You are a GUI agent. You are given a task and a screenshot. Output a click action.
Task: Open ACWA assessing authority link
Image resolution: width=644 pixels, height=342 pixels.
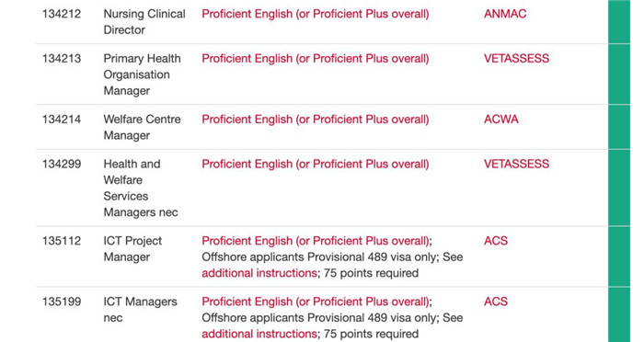coord(501,120)
